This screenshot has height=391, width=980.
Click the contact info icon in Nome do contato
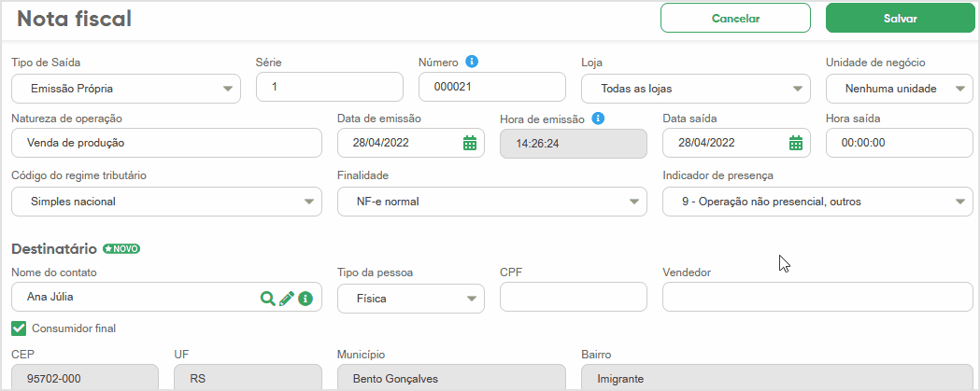[305, 299]
